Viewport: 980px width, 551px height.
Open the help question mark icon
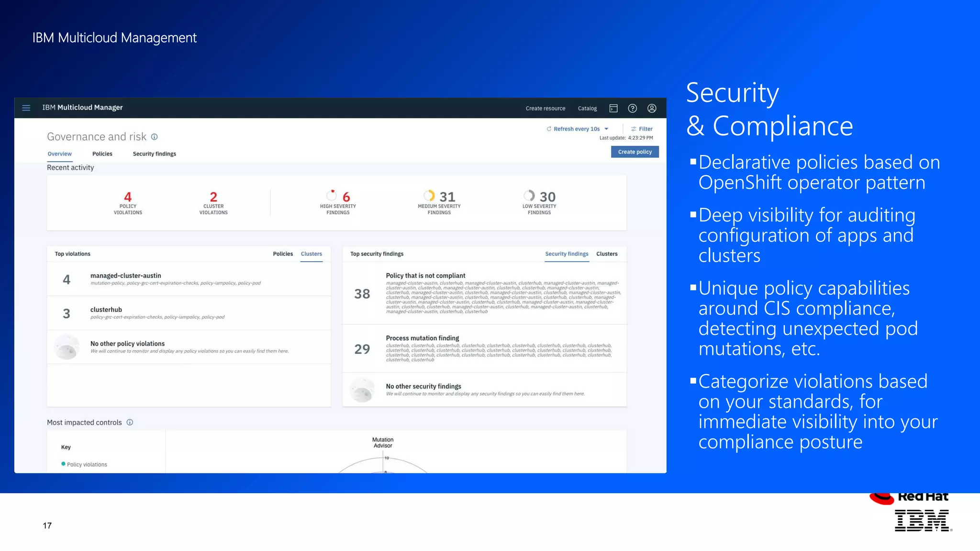tap(633, 109)
